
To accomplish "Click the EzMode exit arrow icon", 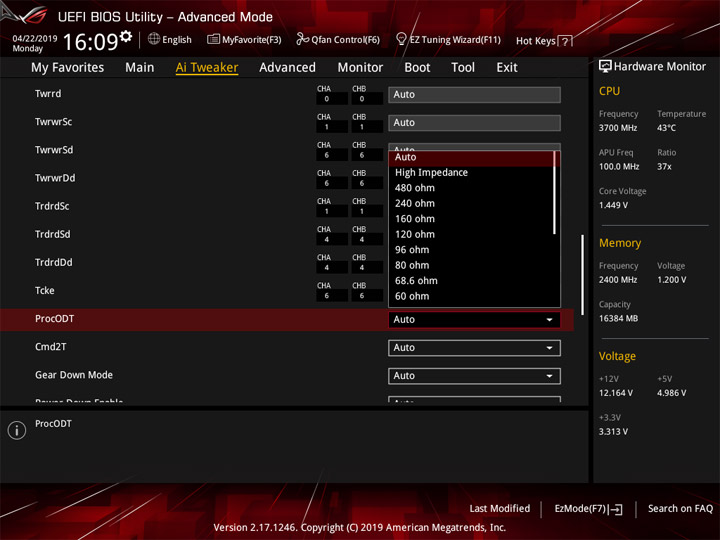I will coord(616,509).
